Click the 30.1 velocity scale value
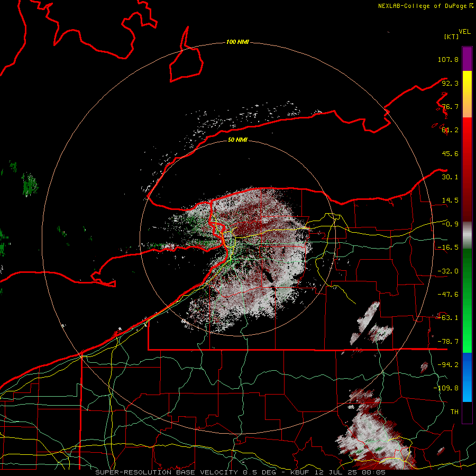The width and height of the screenshot is (476, 476). pyautogui.click(x=450, y=177)
